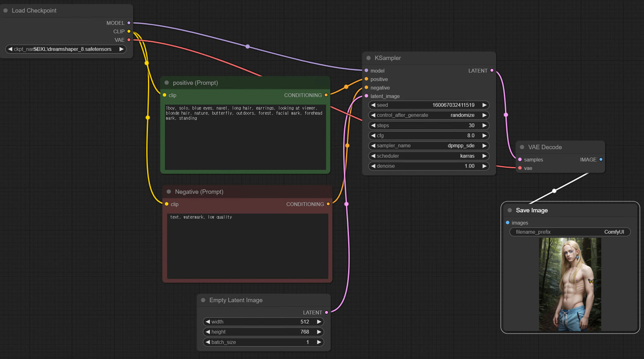Click the images input port on Save Image

(508, 223)
